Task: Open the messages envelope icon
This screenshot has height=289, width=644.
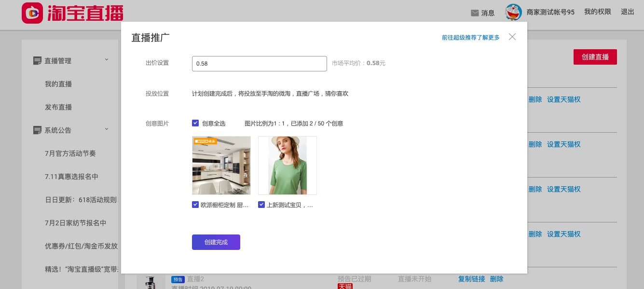Action: [475, 13]
